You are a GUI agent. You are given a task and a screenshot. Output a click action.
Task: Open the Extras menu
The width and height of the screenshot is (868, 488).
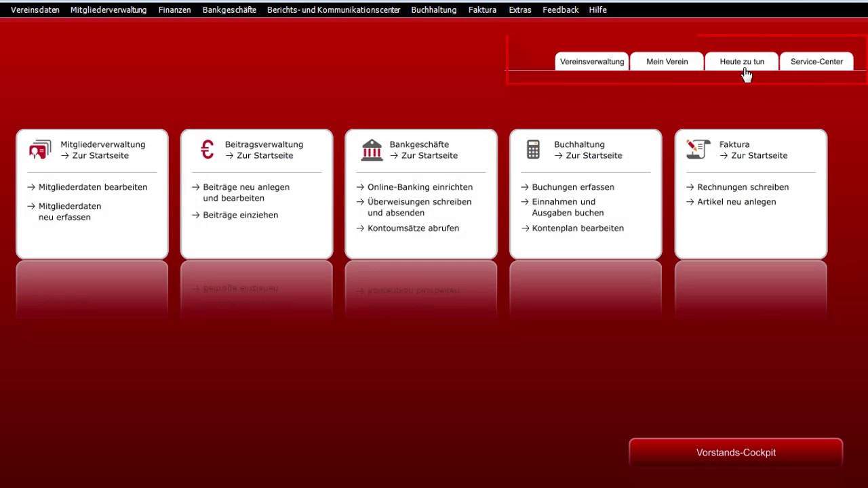coord(520,10)
